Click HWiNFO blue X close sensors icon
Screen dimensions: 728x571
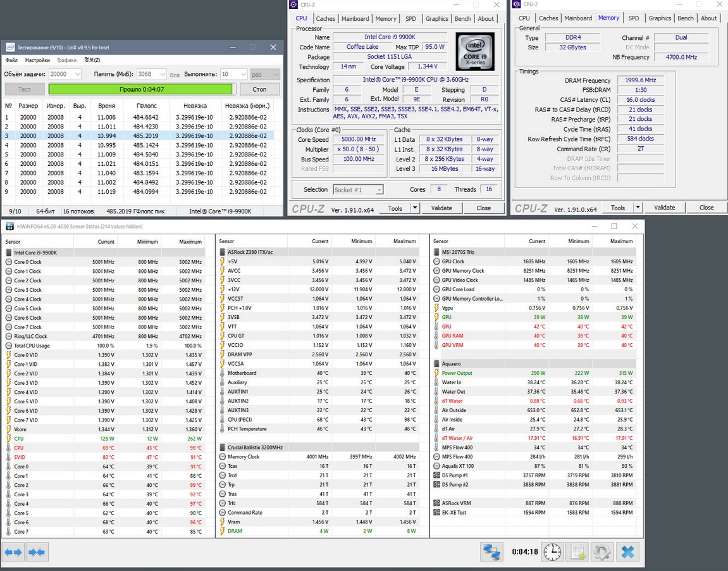click(x=627, y=552)
